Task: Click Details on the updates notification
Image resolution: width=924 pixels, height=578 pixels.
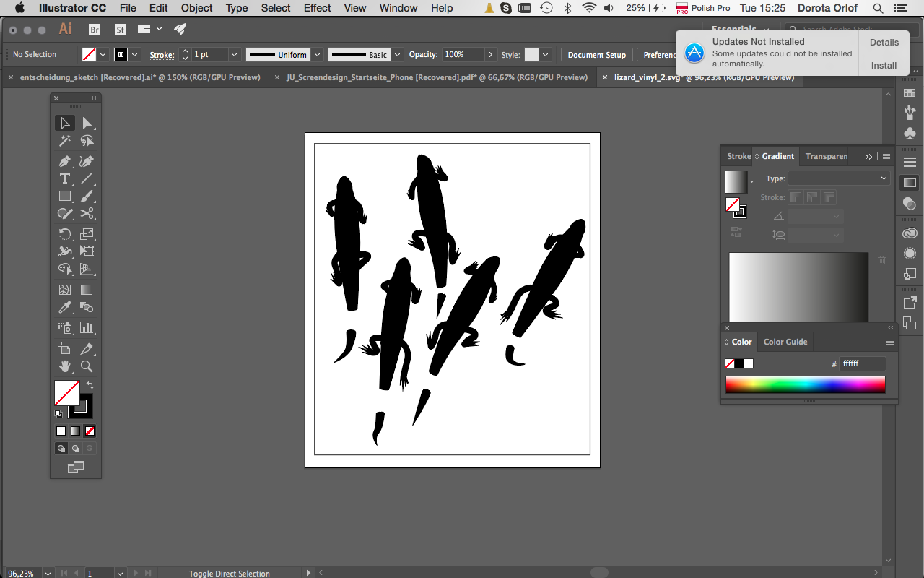Action: (884, 43)
